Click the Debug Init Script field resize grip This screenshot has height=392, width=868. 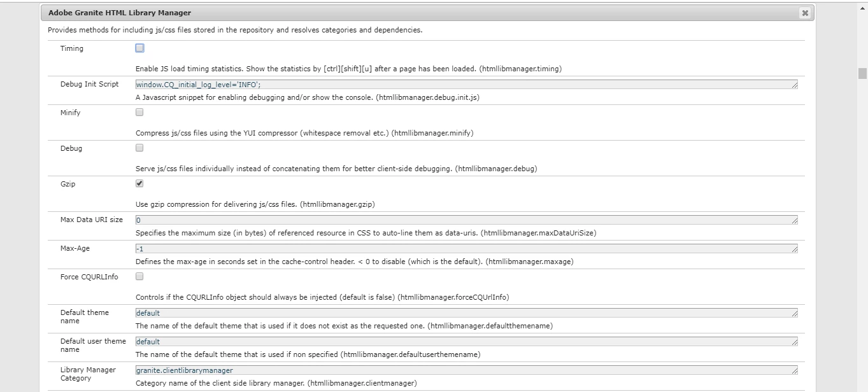point(794,85)
